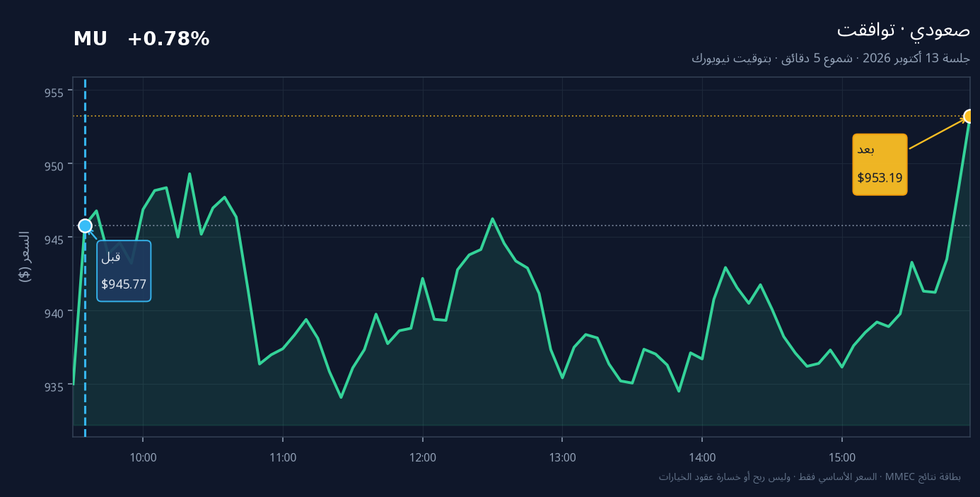The height and width of the screenshot is (497, 980).
Task: Click the 11:00 time axis label
Action: click(283, 457)
